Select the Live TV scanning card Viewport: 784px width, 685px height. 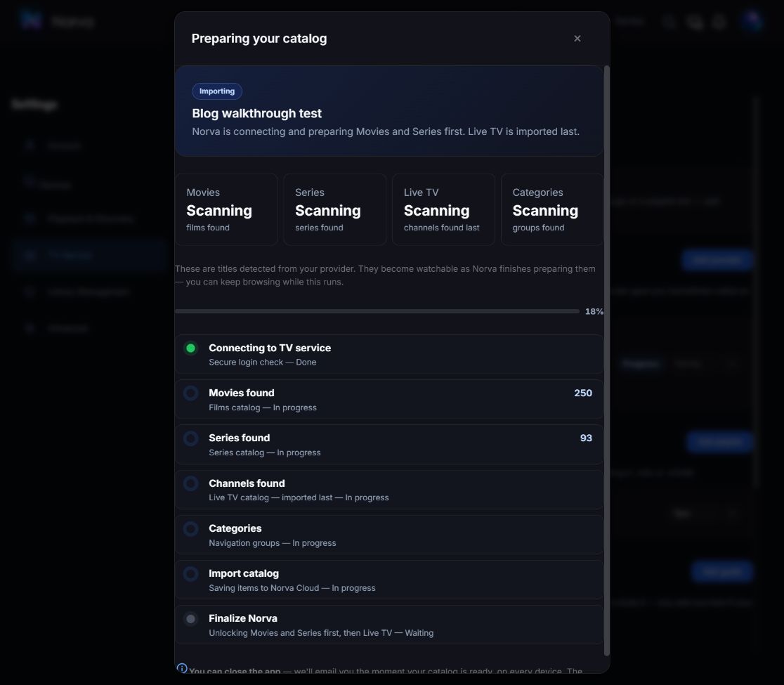click(x=443, y=209)
